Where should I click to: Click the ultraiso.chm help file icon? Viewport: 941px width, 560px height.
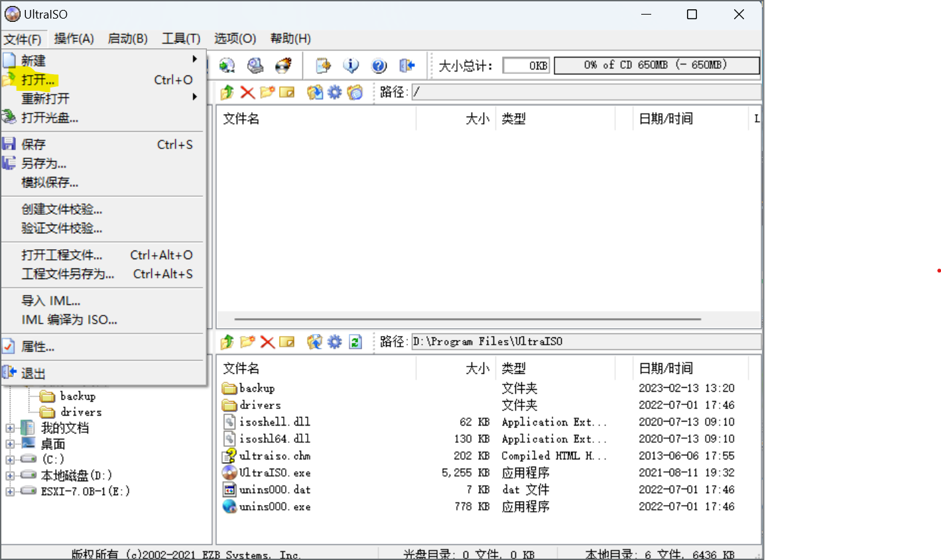pos(229,455)
